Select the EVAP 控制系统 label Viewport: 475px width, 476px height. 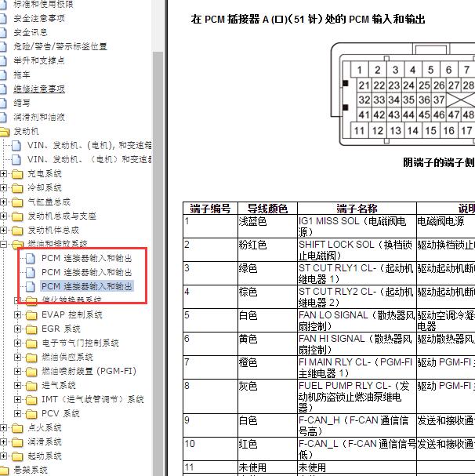(x=72, y=314)
